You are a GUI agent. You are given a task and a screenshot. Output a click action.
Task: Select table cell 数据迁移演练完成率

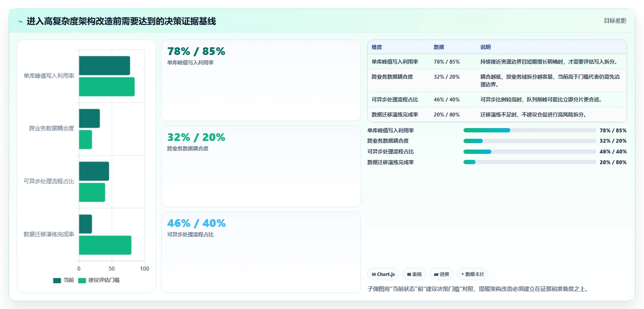(x=395, y=115)
